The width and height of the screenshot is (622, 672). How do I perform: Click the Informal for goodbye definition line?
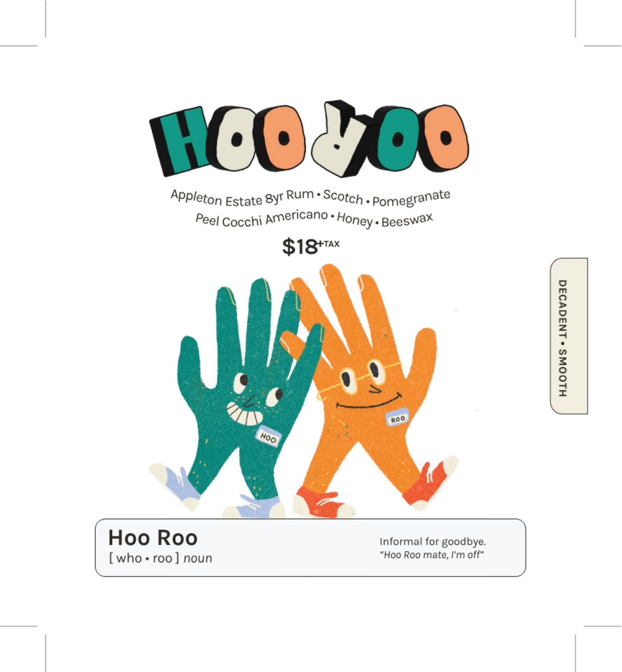(x=433, y=542)
